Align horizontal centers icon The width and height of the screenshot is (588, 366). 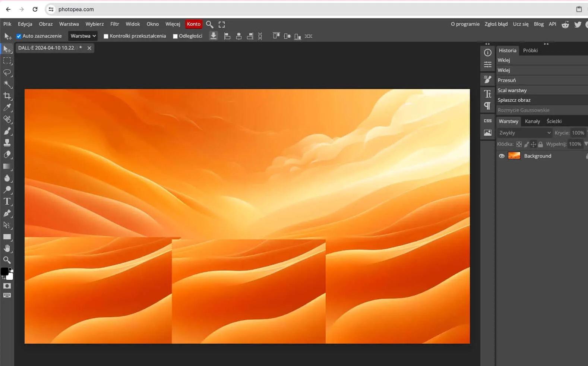239,36
